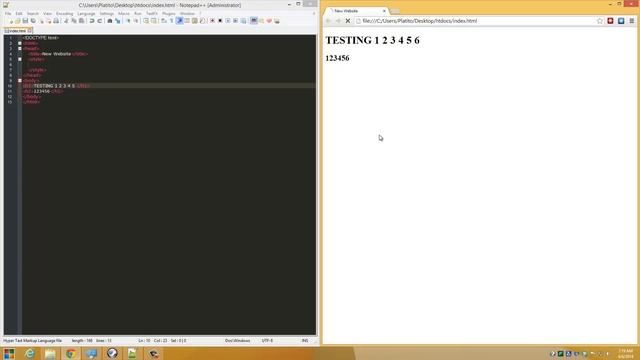The width and height of the screenshot is (640, 360).
Task: Collapse the html fold marker on line 2
Action: (x=20, y=43)
